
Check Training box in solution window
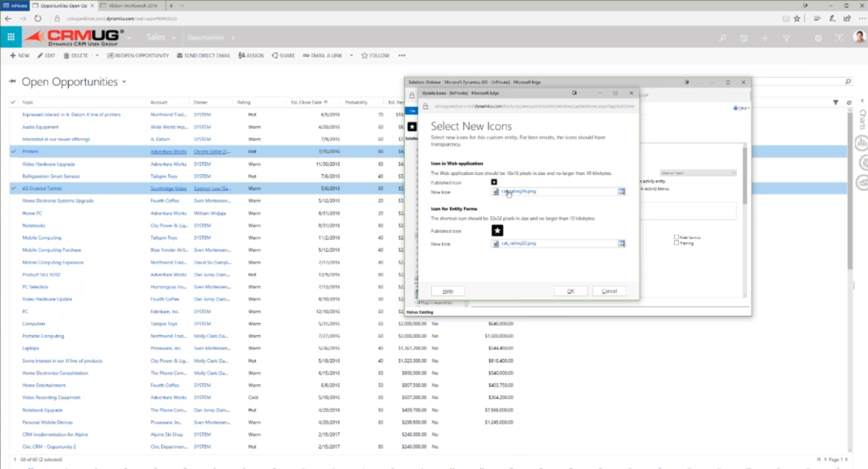click(x=675, y=242)
